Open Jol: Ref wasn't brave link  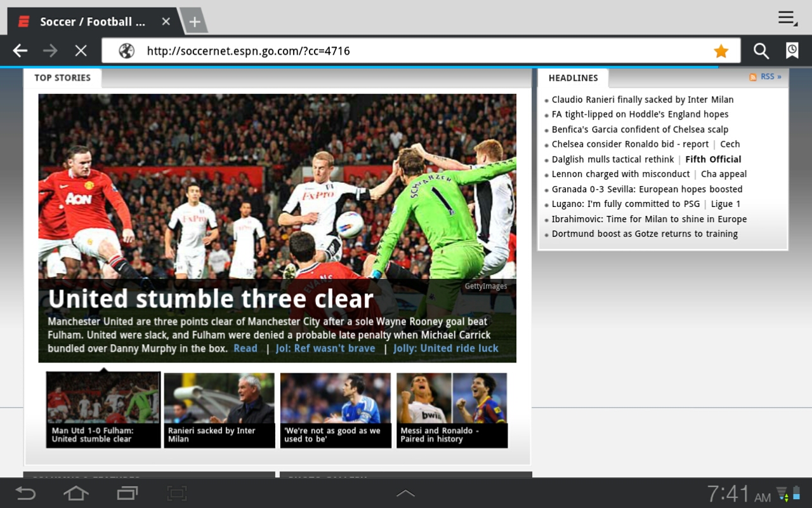point(325,348)
